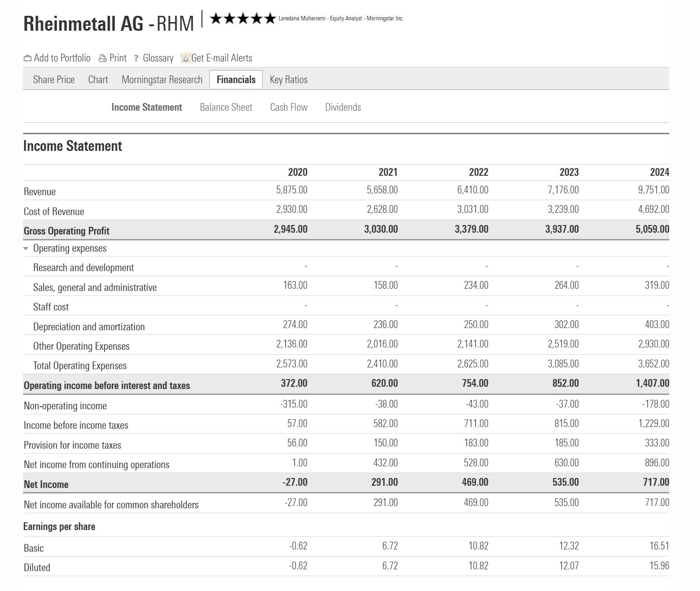The width and height of the screenshot is (700, 591).
Task: Click the Diluted EPS row label
Action: [x=37, y=568]
